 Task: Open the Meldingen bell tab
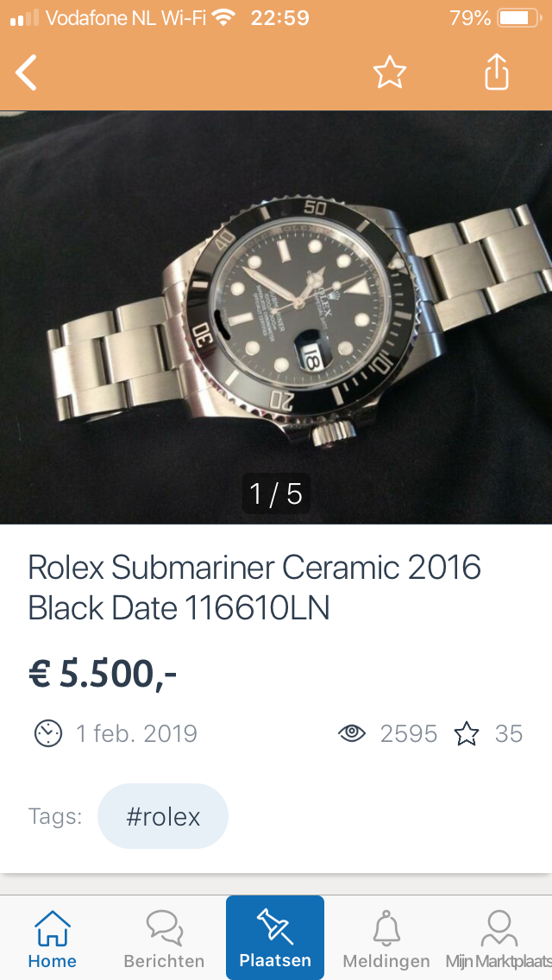click(386, 939)
